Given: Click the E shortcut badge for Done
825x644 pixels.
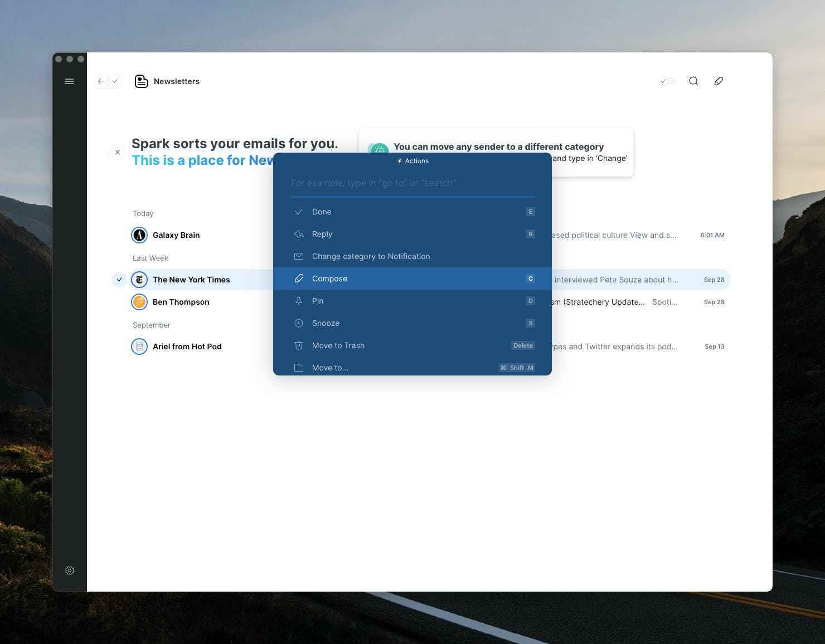Looking at the screenshot, I should (x=530, y=212).
